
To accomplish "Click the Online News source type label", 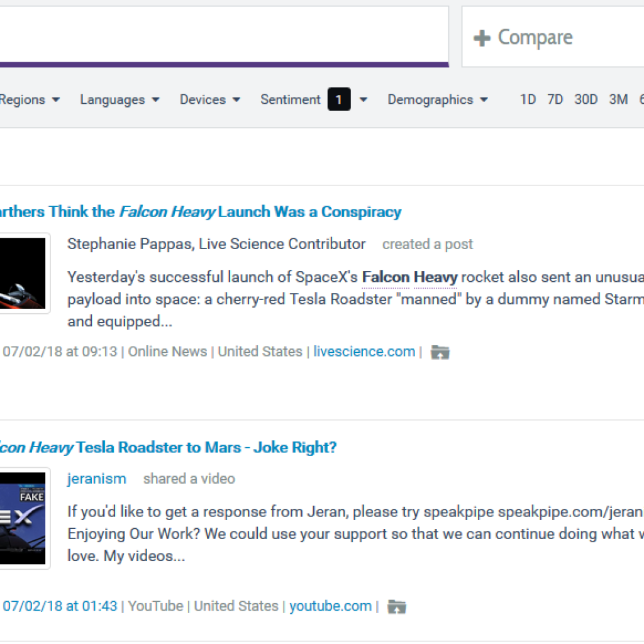I will click(x=167, y=352).
